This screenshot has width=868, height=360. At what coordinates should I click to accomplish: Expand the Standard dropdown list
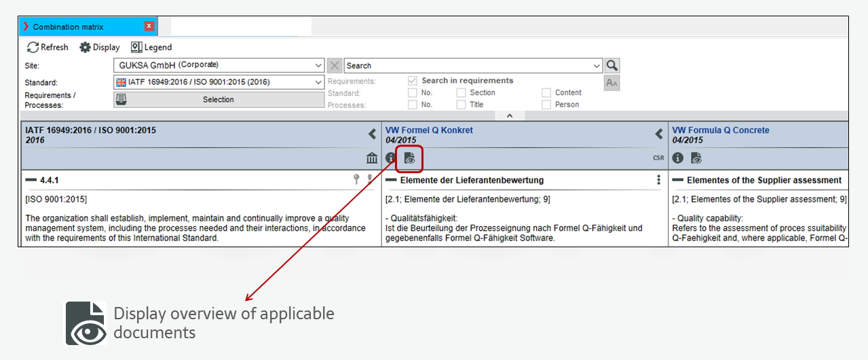coord(318,82)
